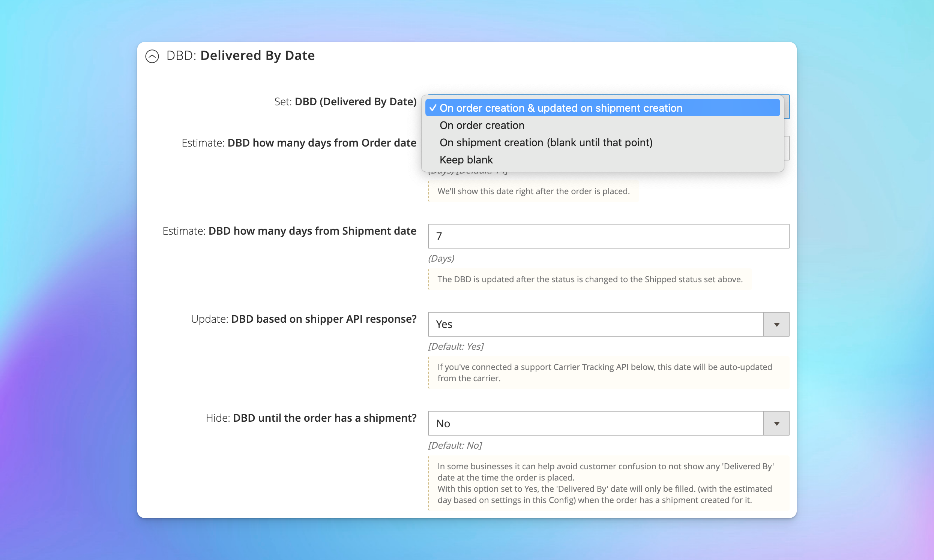934x560 pixels.
Task: Collapse the DBD Delivered By Date section
Action: 152,56
